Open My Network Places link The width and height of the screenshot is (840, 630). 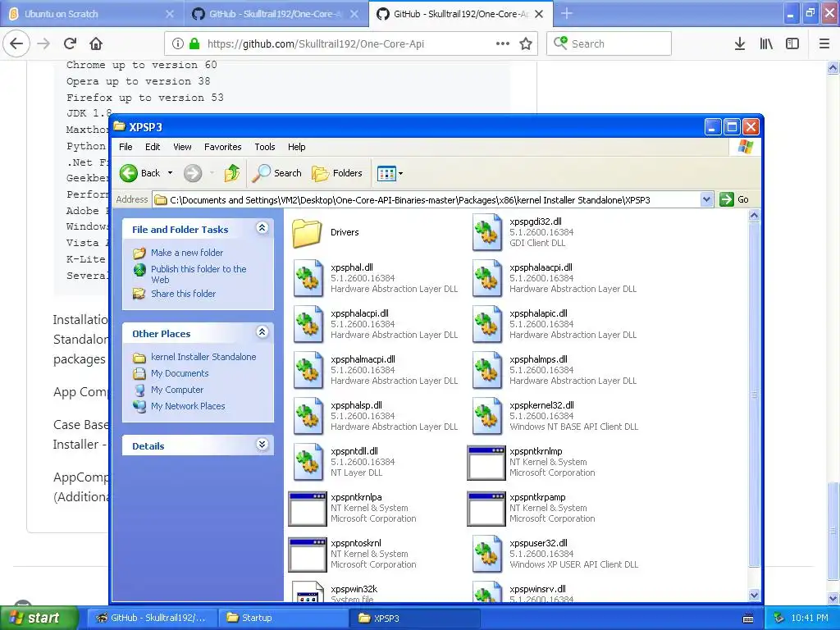[188, 406]
